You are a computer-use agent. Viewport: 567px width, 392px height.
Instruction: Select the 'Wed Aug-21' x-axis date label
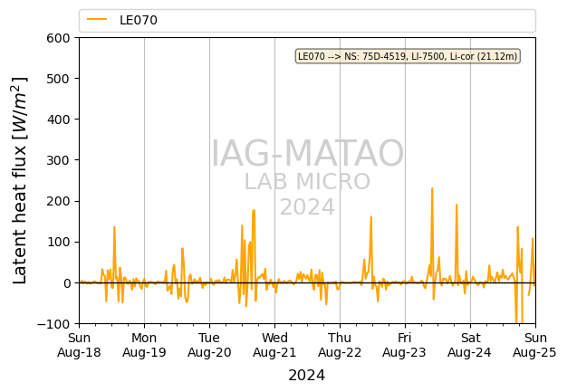[x=274, y=345]
